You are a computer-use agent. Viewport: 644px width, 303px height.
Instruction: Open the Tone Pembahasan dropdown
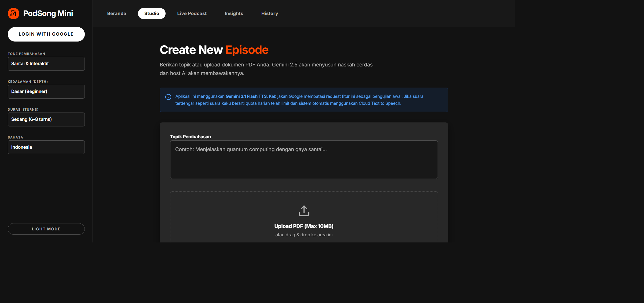pos(46,64)
